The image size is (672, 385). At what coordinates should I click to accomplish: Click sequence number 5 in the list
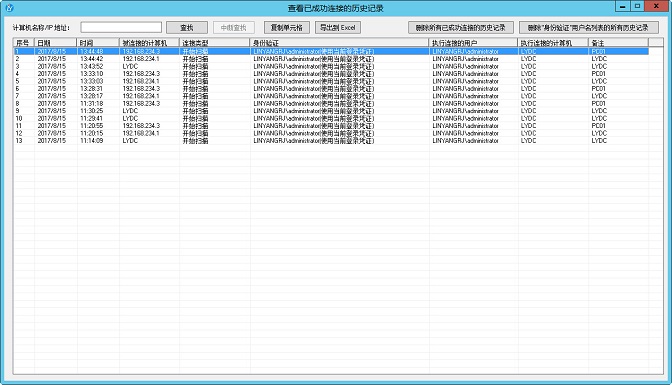[18, 81]
